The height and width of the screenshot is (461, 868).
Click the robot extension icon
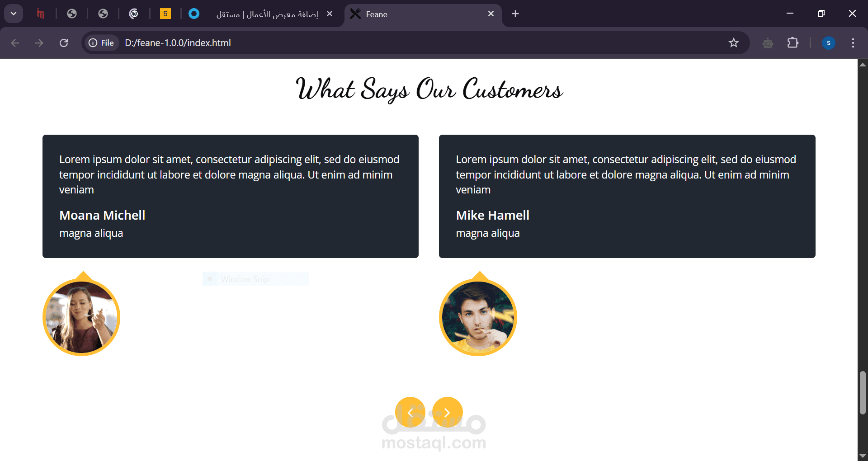(x=768, y=43)
